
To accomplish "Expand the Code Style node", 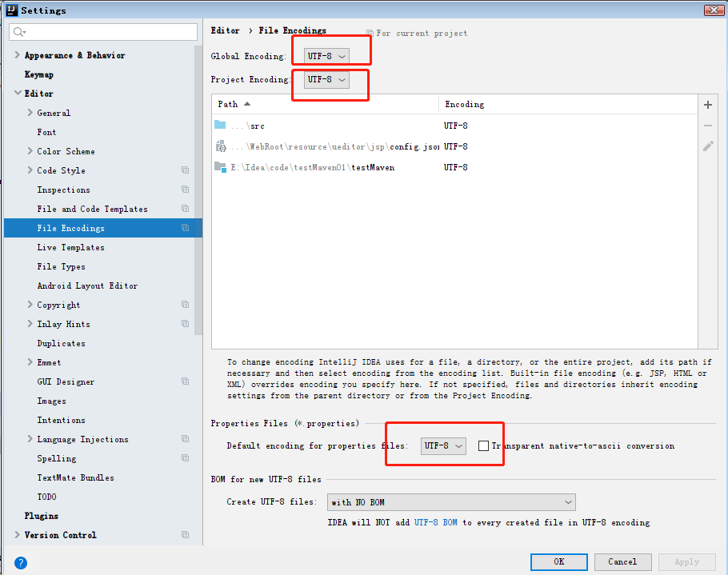I will click(x=30, y=170).
